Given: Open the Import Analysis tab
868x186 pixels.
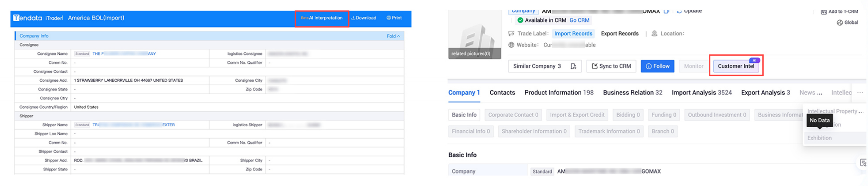Looking at the screenshot, I should (701, 93).
